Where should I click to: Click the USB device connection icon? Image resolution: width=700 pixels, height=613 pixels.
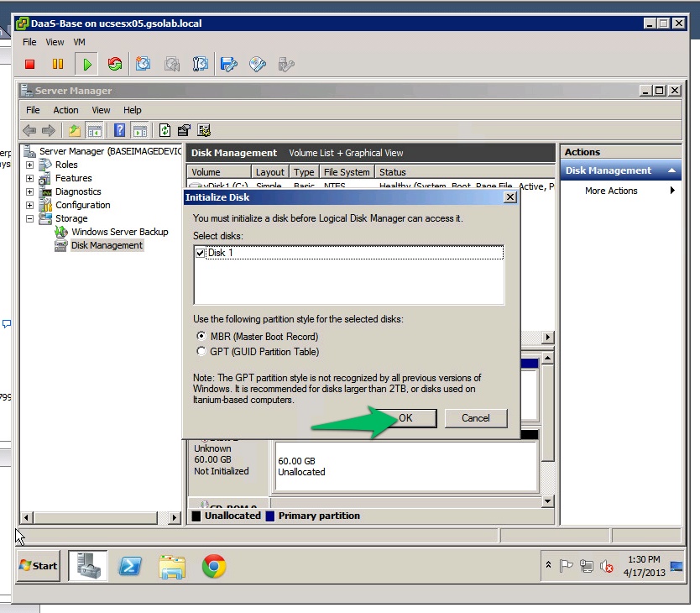tap(286, 65)
